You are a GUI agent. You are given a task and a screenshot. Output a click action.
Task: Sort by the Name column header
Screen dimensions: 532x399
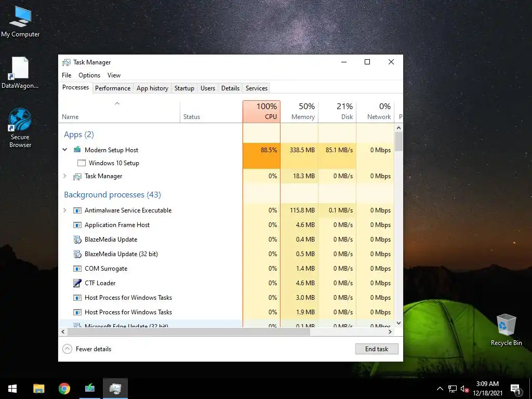point(119,112)
